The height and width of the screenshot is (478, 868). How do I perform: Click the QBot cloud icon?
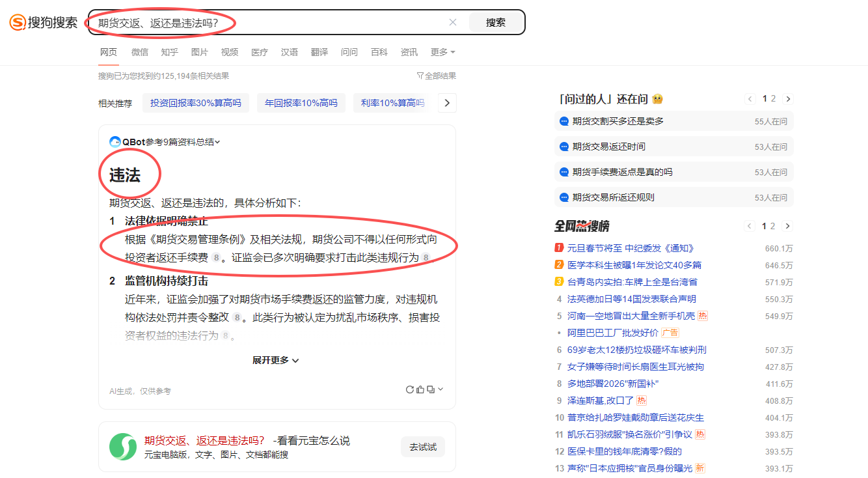coord(115,142)
